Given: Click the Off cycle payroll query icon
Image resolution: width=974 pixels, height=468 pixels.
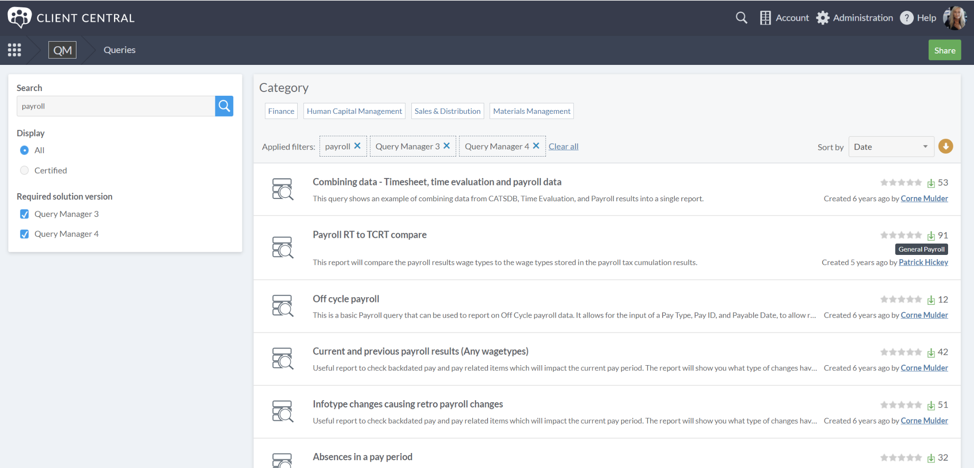Looking at the screenshot, I should (x=283, y=306).
